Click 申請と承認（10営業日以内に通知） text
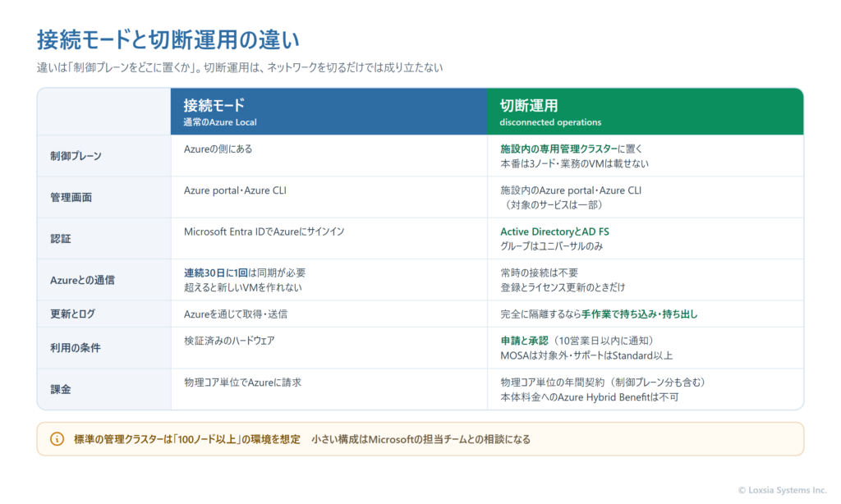Screen dimensions: 841x504 pyautogui.click(x=579, y=341)
